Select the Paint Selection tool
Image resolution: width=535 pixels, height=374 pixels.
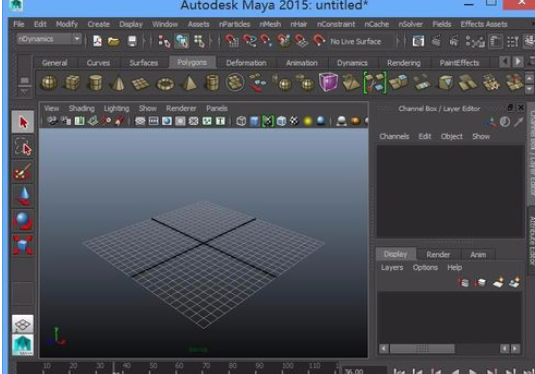pyautogui.click(x=23, y=171)
